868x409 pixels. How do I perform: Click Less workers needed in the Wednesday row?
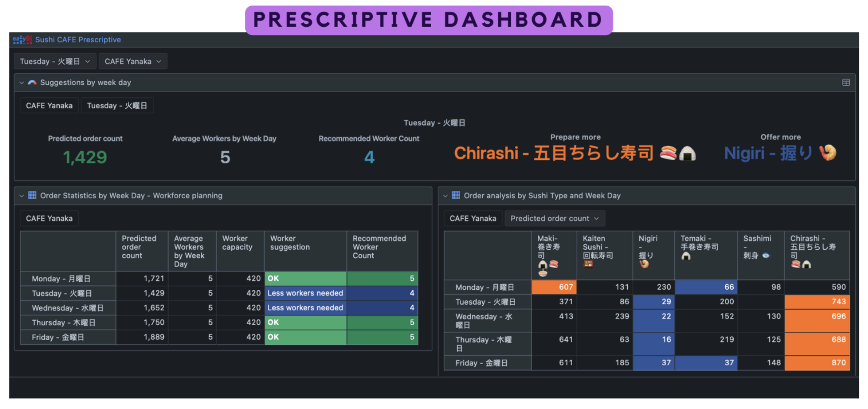[x=306, y=308]
